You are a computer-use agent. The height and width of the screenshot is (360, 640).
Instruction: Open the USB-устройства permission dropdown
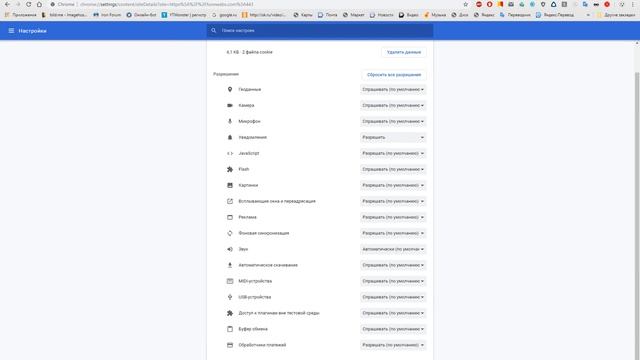point(393,297)
